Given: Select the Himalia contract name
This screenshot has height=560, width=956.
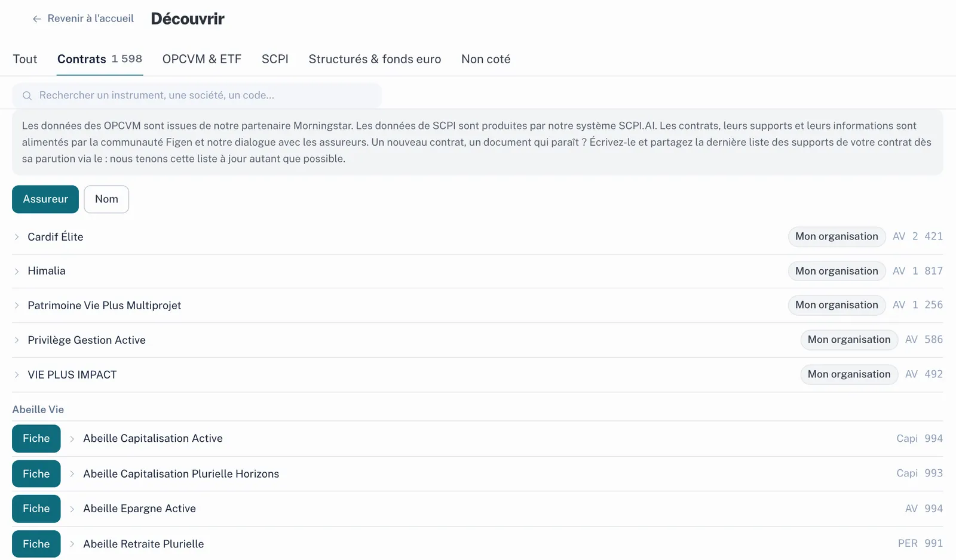Looking at the screenshot, I should coord(47,271).
